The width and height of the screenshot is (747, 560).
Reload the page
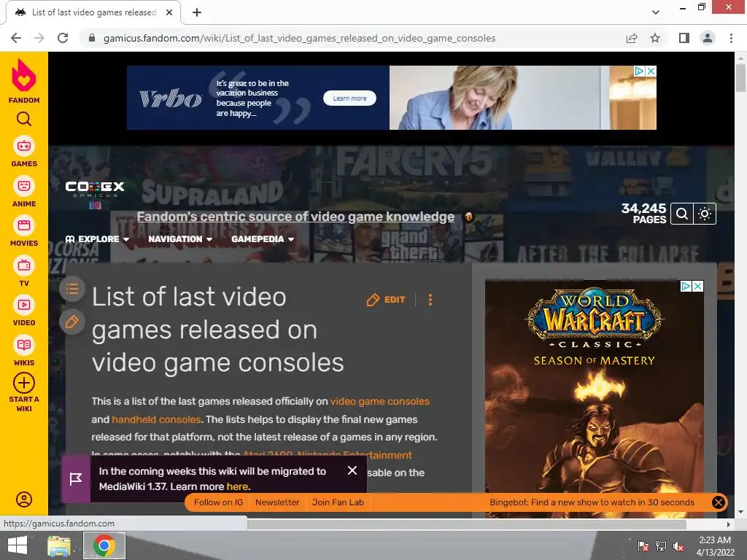63,38
